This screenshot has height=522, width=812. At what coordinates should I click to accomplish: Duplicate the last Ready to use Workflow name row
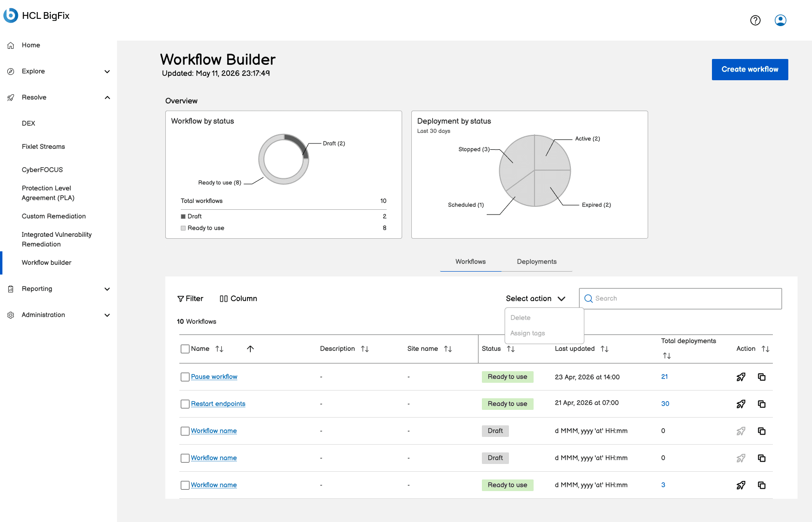click(762, 485)
